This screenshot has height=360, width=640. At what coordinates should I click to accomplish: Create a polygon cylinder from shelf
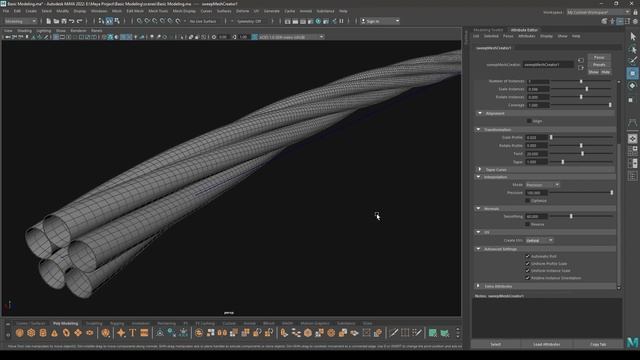point(43,333)
